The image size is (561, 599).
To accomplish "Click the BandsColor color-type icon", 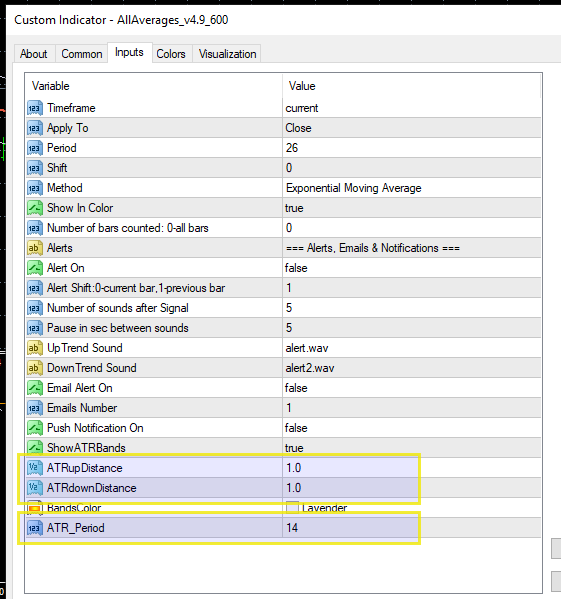I will tap(35, 508).
